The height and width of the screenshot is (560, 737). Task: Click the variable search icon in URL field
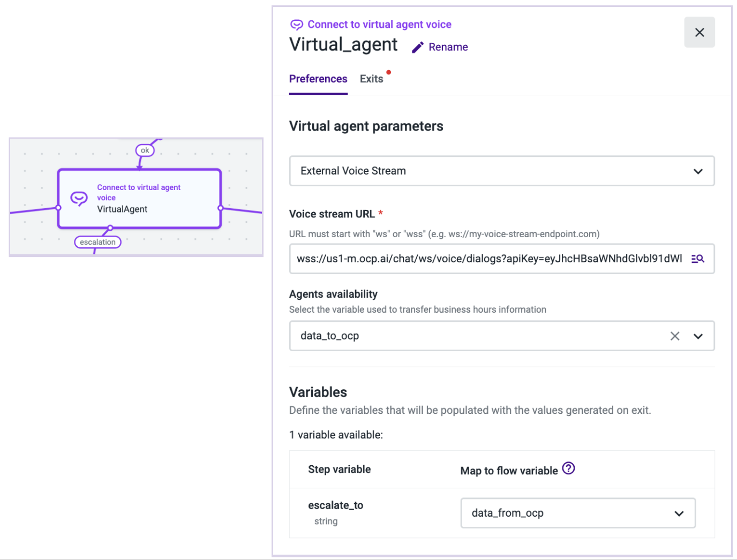(x=697, y=259)
